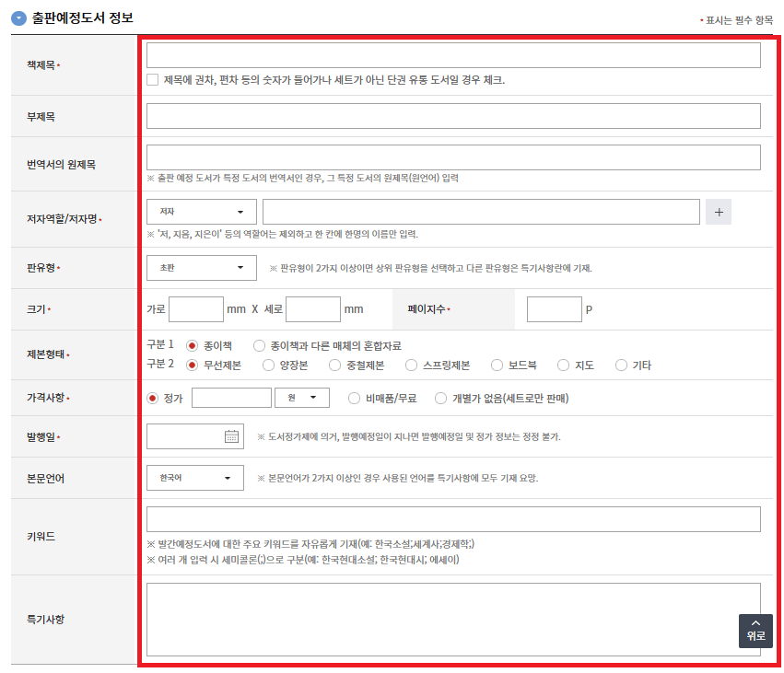784x673 pixels.
Task: Choose 양장본 binding type
Action: pyautogui.click(x=268, y=366)
